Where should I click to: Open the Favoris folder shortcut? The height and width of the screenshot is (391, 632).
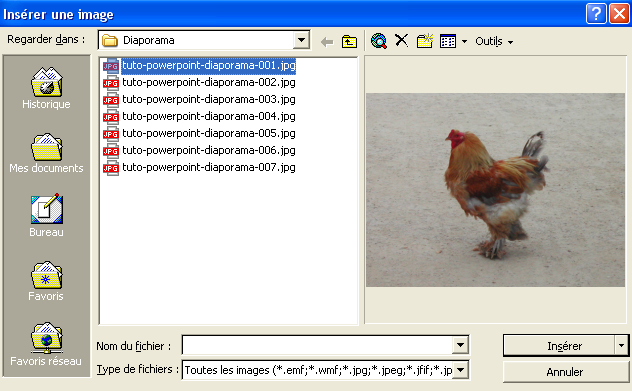coord(46,281)
